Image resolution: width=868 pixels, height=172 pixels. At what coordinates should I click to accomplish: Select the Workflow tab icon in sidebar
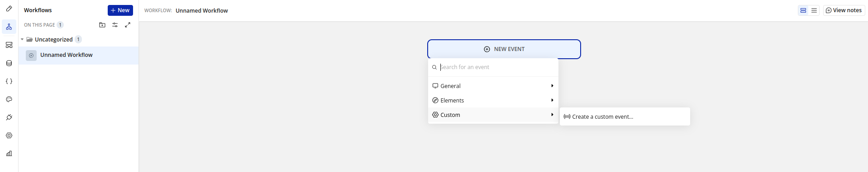(x=9, y=27)
